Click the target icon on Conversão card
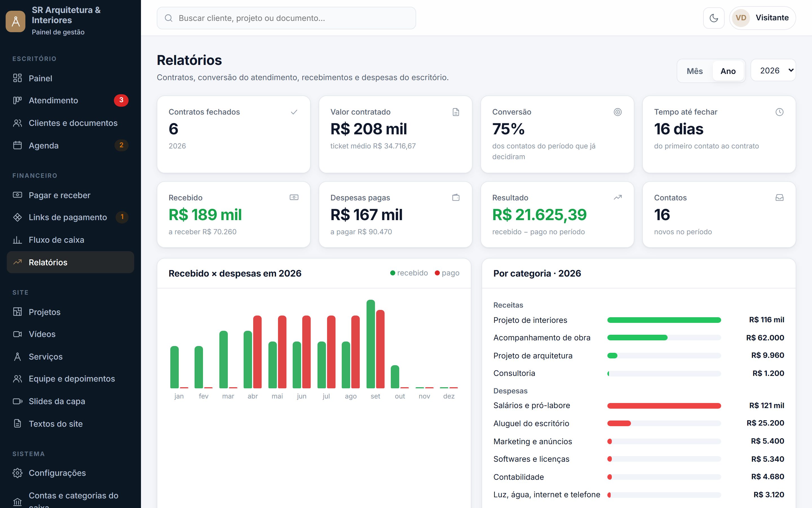Viewport: 812px width, 508px height. click(x=617, y=112)
